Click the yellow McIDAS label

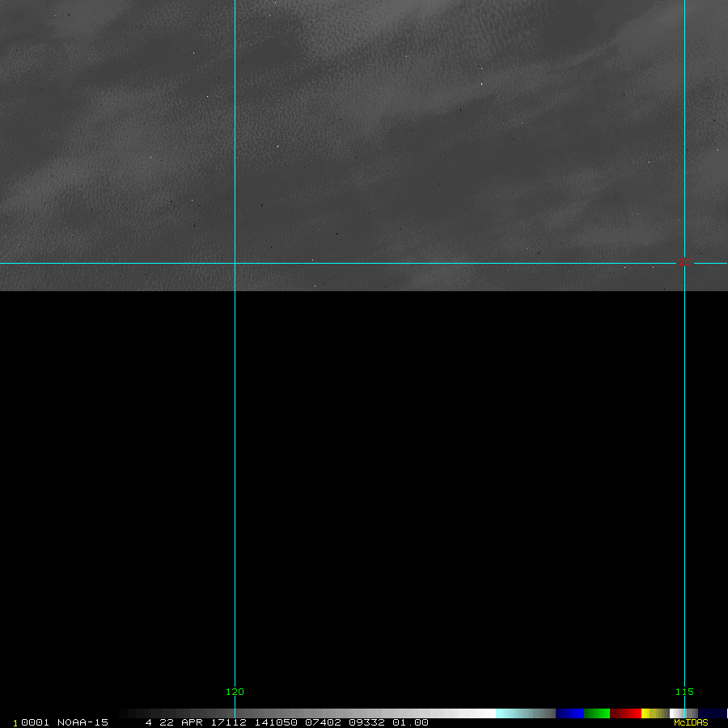(x=691, y=722)
